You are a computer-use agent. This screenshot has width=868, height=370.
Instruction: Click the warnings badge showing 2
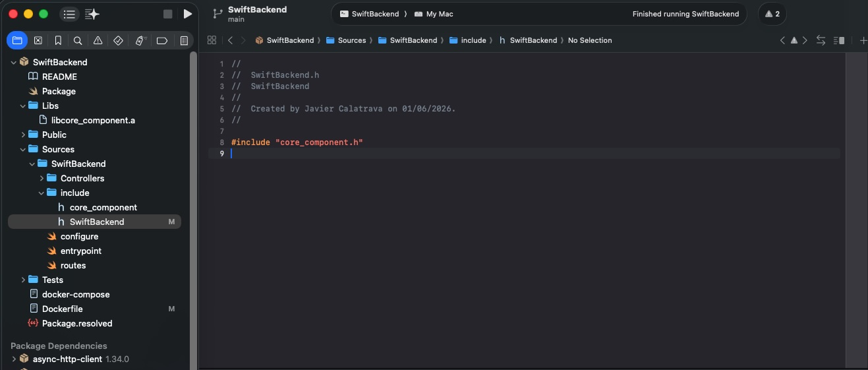point(772,14)
